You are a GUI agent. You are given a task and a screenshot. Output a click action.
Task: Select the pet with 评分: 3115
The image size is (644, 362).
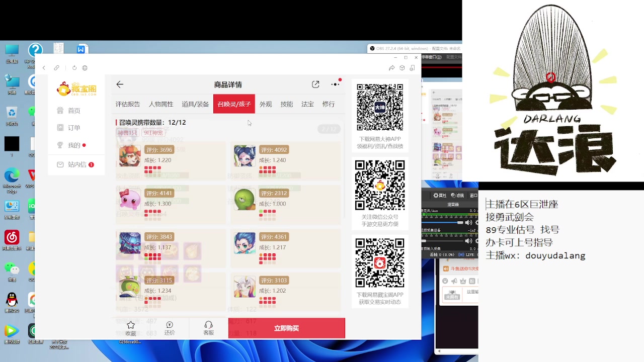pos(171,291)
